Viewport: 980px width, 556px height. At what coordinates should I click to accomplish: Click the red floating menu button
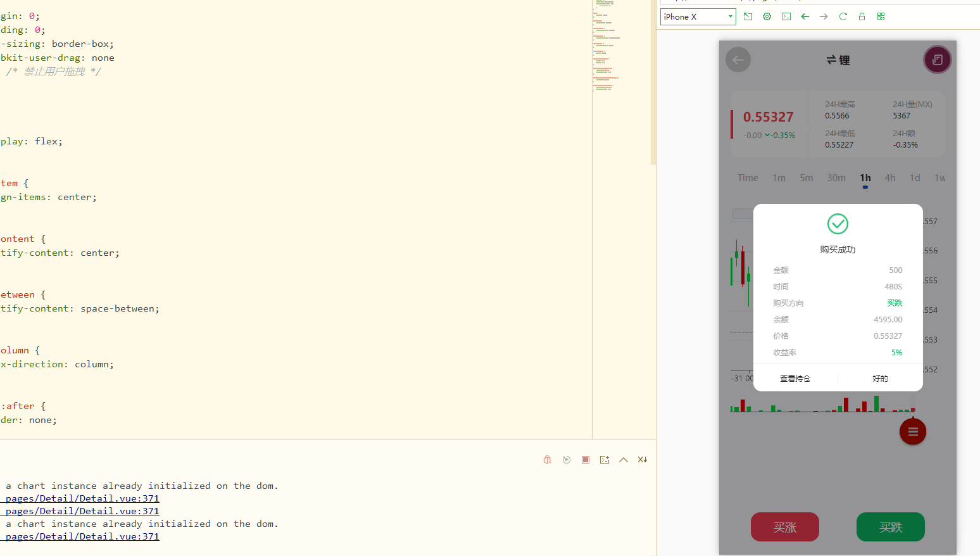tap(912, 432)
